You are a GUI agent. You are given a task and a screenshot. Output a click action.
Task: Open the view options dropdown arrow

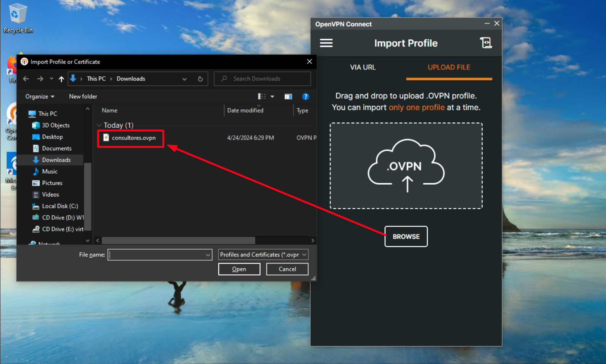pyautogui.click(x=272, y=97)
